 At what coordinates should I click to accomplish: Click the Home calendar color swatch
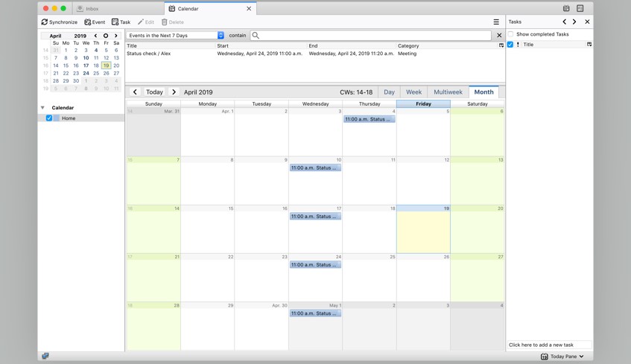[x=57, y=118]
